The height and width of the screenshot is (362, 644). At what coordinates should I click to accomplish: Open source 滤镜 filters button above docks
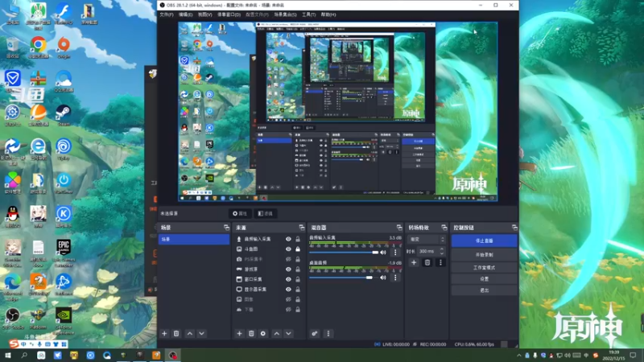coord(266,213)
